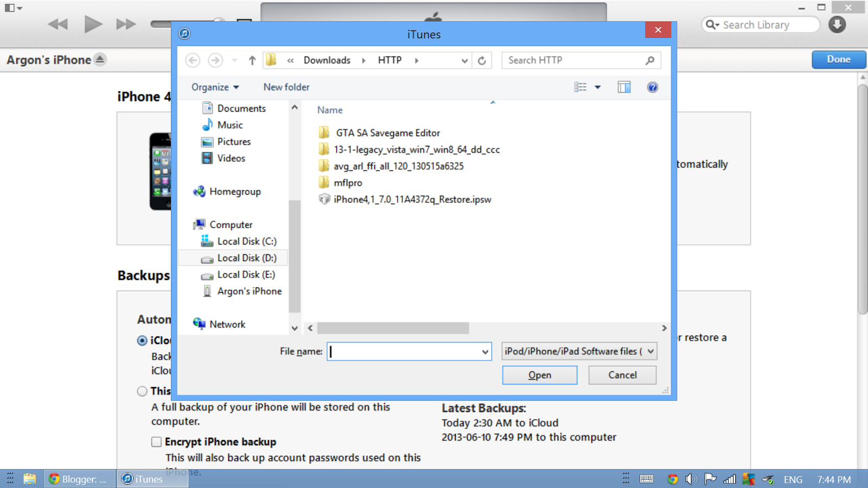Enable Encrypt iPhone backup checkbox

click(157, 442)
